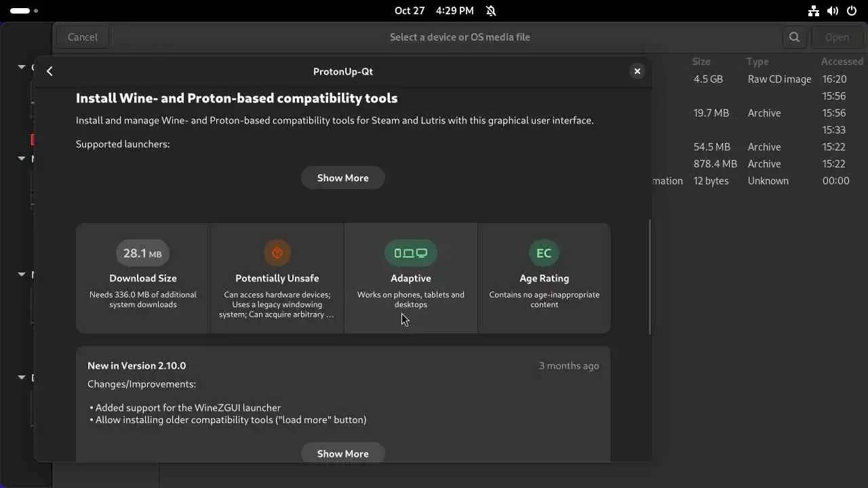Expand description with the upper Show More button
The height and width of the screenshot is (488, 868).
pos(343,178)
